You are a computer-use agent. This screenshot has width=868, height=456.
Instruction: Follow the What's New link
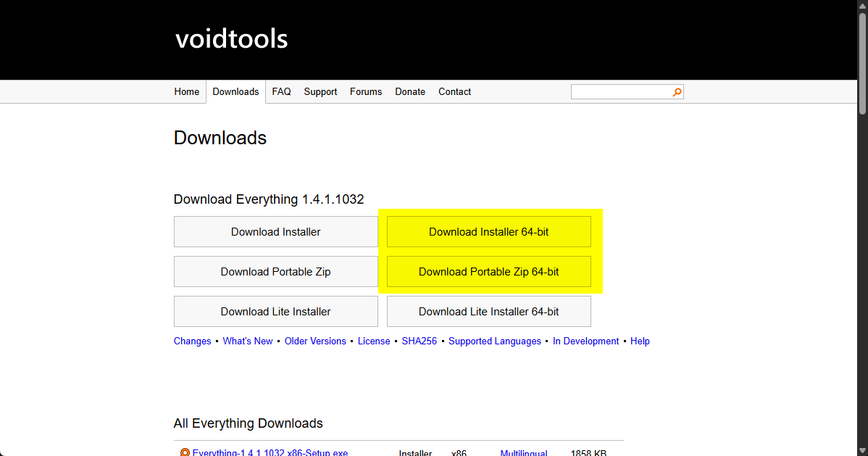click(248, 341)
